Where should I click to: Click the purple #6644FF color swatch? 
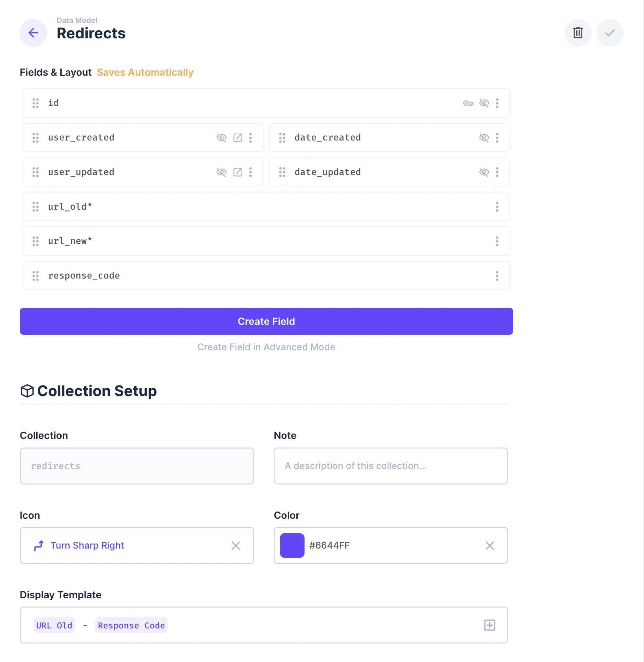point(292,545)
